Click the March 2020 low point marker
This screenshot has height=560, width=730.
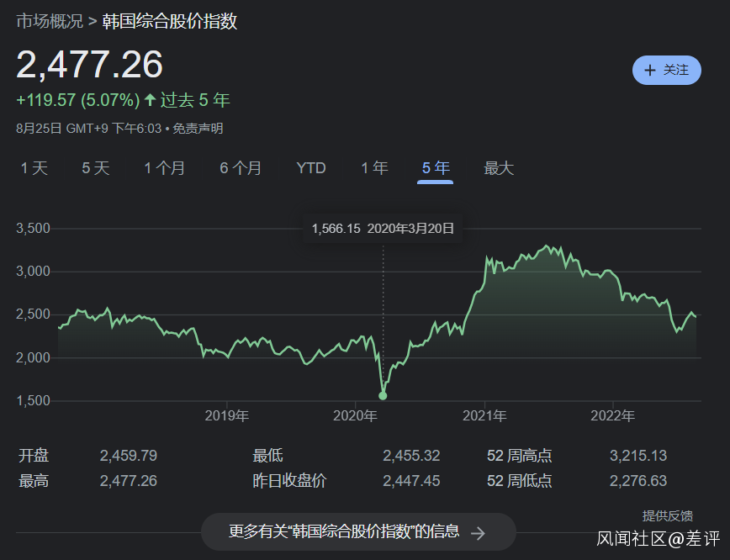383,395
